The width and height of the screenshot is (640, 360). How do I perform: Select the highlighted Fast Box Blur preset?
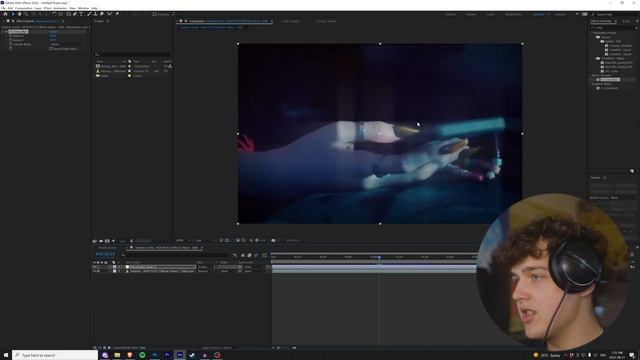pos(610,79)
